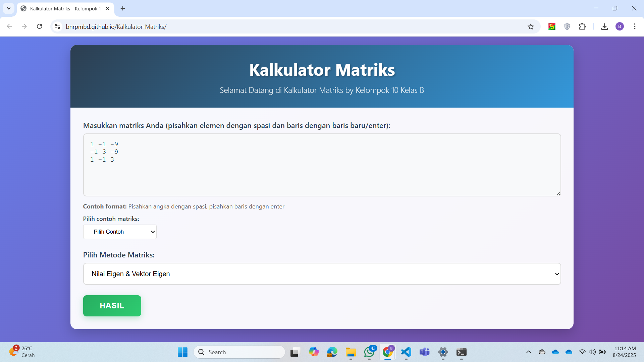
Task: Open the tab search dropdown arrow
Action: tap(9, 8)
